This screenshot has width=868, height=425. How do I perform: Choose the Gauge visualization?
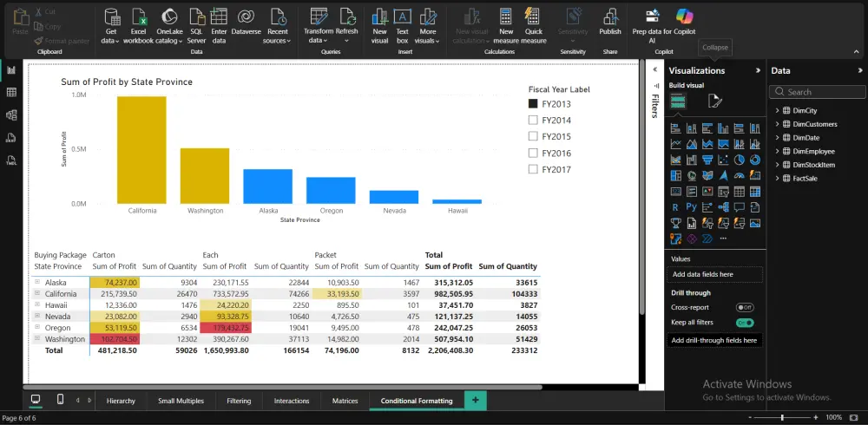[739, 176]
